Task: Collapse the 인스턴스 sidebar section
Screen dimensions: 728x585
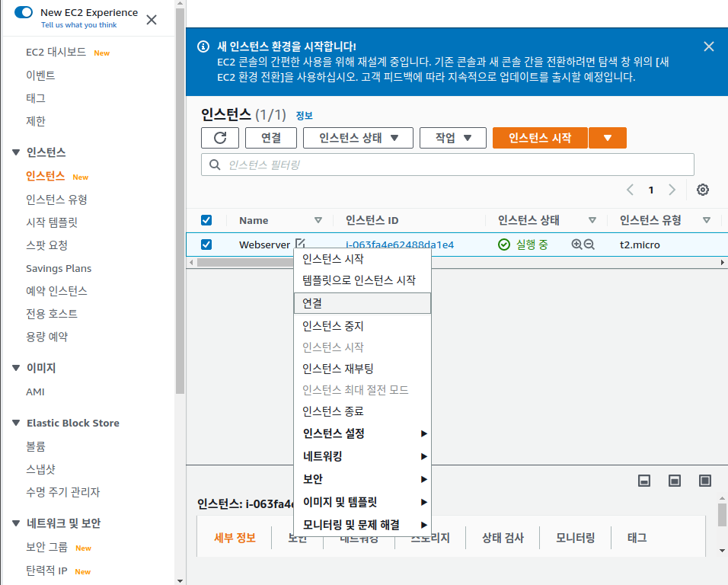Action: [16, 152]
